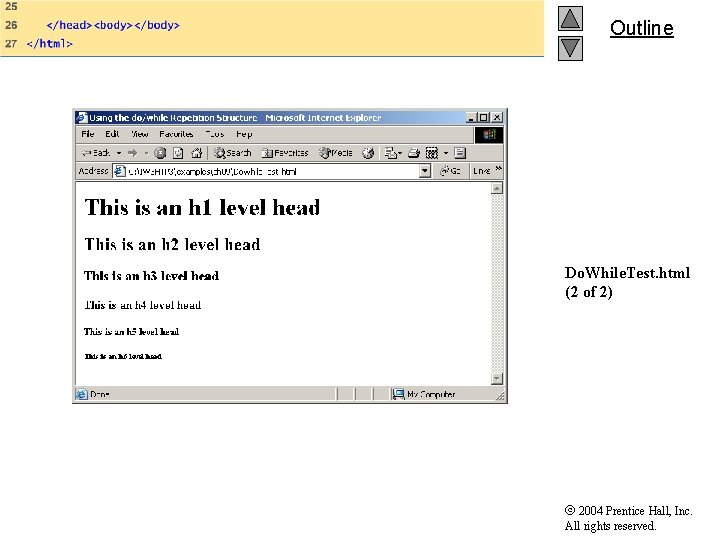
Task: Click the 'This is an h2 level head' heading
Action: point(172,244)
